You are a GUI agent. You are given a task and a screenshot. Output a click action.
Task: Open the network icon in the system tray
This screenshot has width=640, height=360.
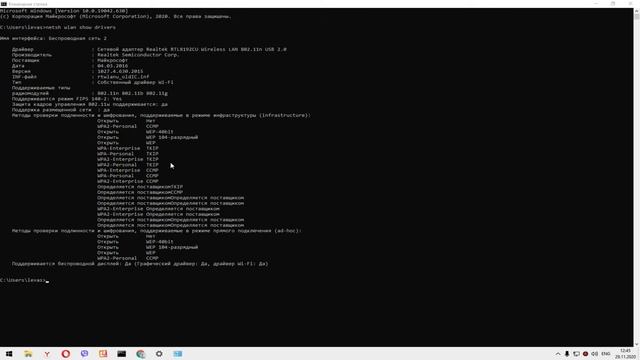tap(576, 354)
